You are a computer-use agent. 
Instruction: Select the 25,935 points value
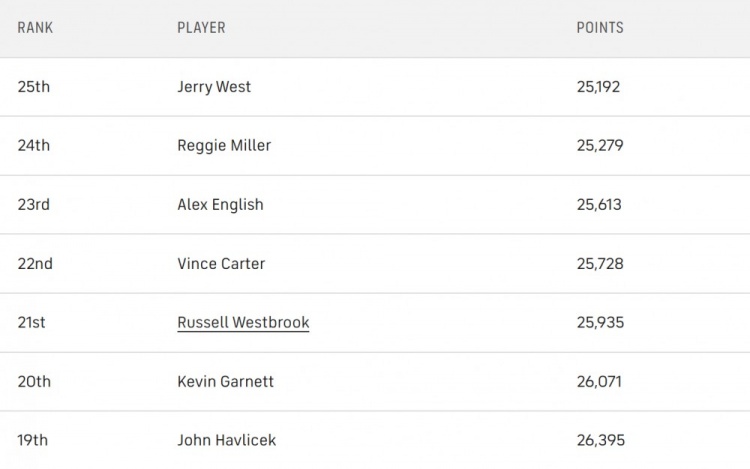point(600,322)
